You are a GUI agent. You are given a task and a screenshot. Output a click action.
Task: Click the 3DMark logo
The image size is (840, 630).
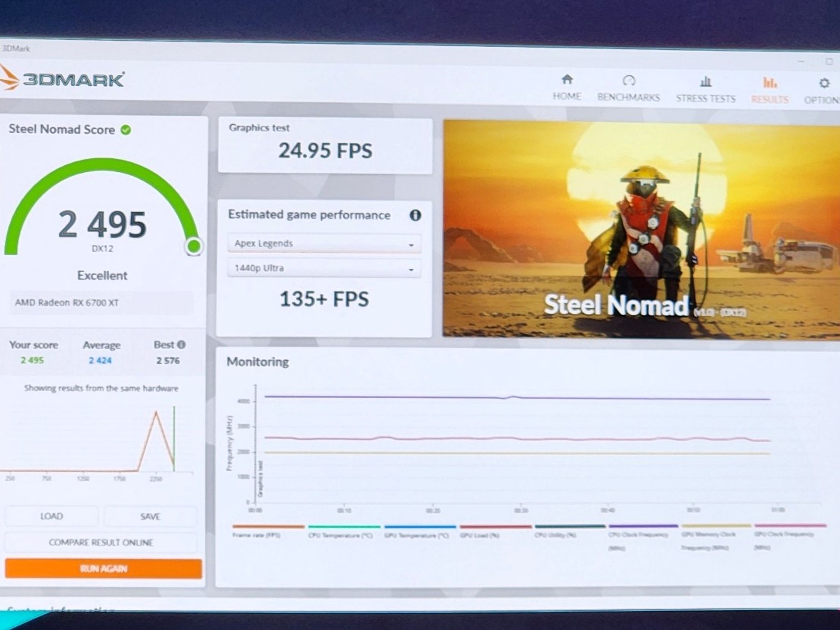pos(62,79)
